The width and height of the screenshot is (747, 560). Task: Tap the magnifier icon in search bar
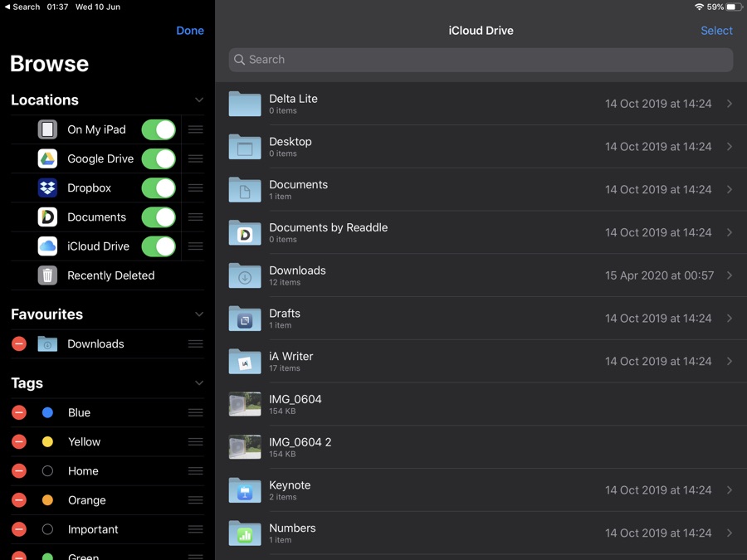point(240,60)
